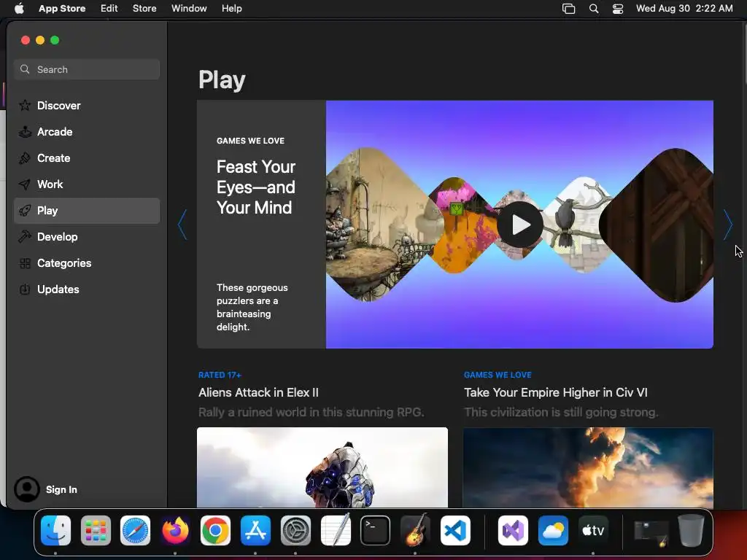Open System Settings from the Dock

click(x=295, y=531)
